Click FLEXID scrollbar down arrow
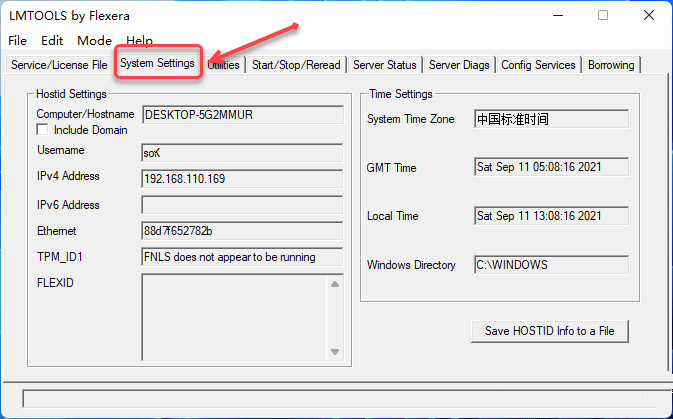 (335, 352)
